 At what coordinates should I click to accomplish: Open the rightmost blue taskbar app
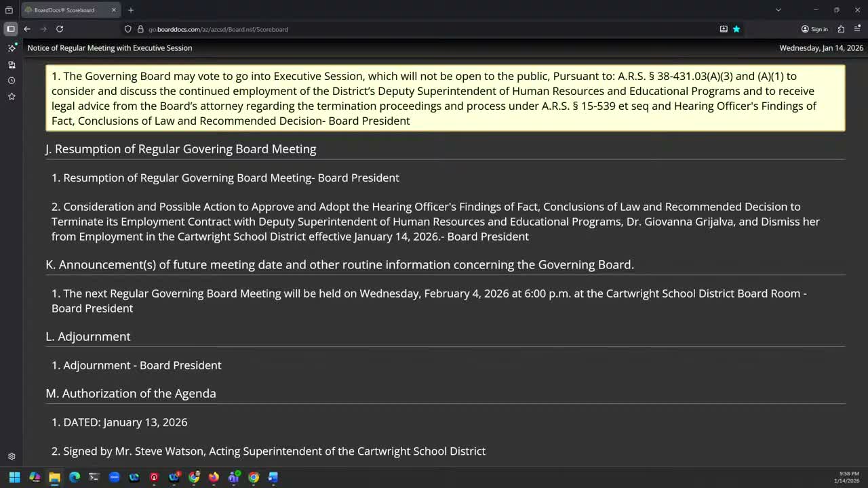point(273,477)
